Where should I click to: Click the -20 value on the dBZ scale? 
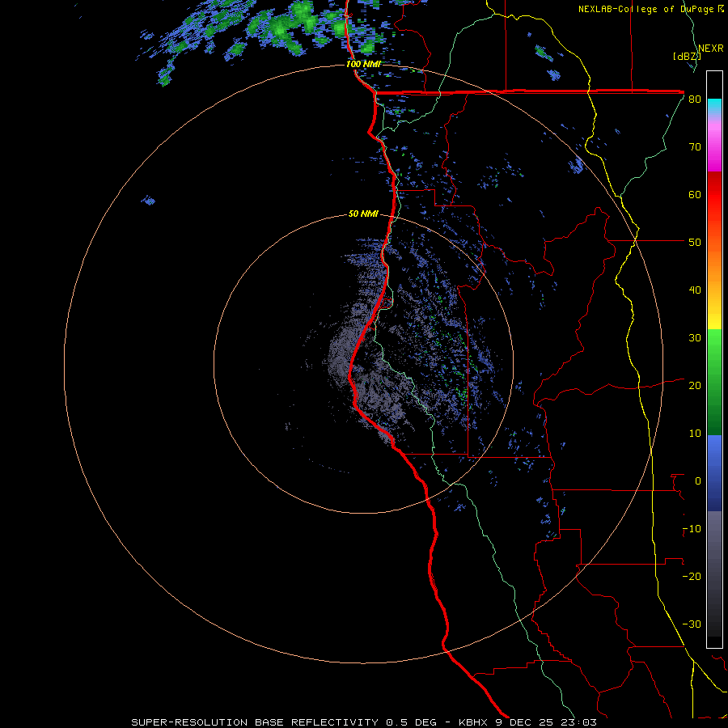pyautogui.click(x=692, y=577)
